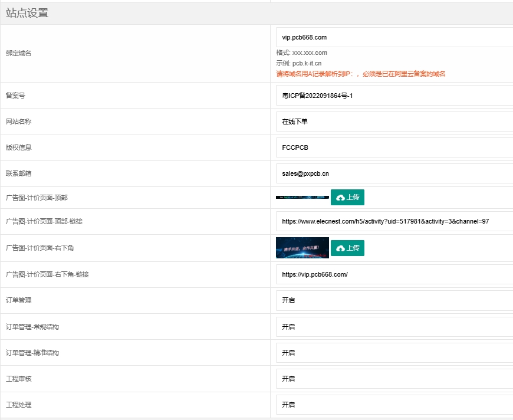Select the top banner ad thumbnail
The width and height of the screenshot is (513, 420).
tap(302, 197)
